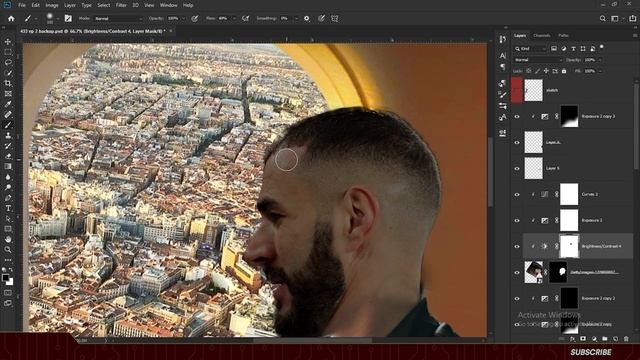The width and height of the screenshot is (640, 360).
Task: Select the photo layer thumbnail
Action: coord(533,272)
